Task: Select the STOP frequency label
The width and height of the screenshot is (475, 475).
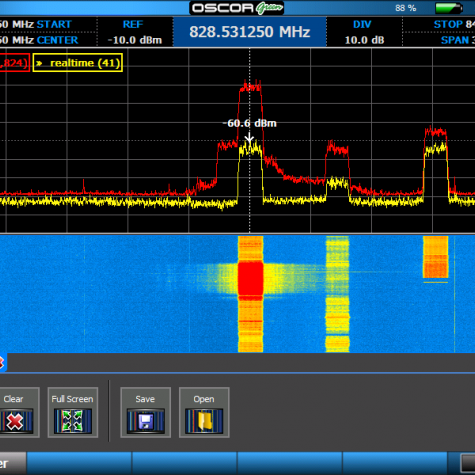Action: click(448, 24)
